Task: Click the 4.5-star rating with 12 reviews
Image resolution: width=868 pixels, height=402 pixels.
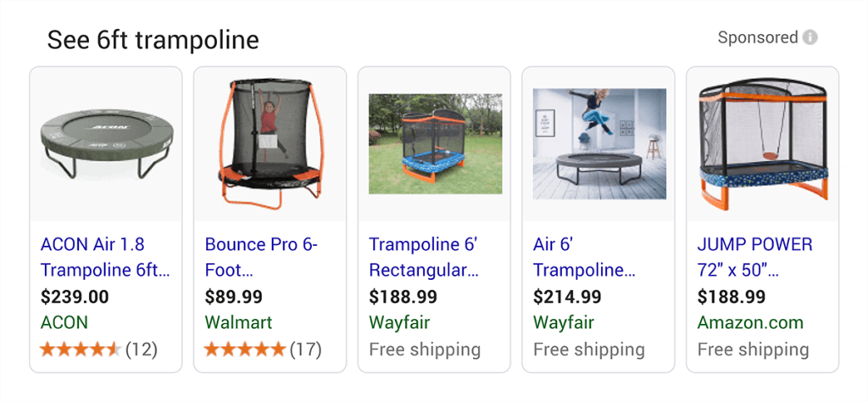Action: [98, 349]
